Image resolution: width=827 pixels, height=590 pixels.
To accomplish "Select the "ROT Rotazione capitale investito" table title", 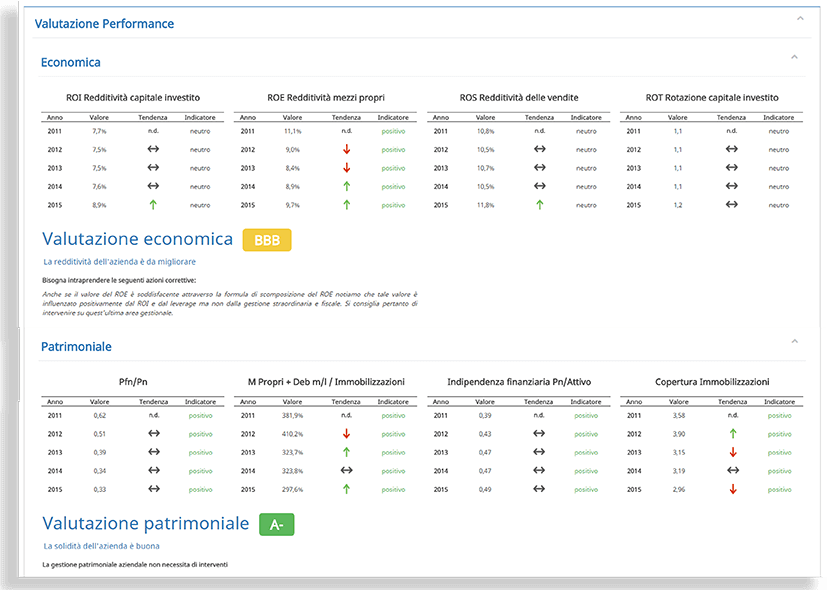I will [712, 98].
